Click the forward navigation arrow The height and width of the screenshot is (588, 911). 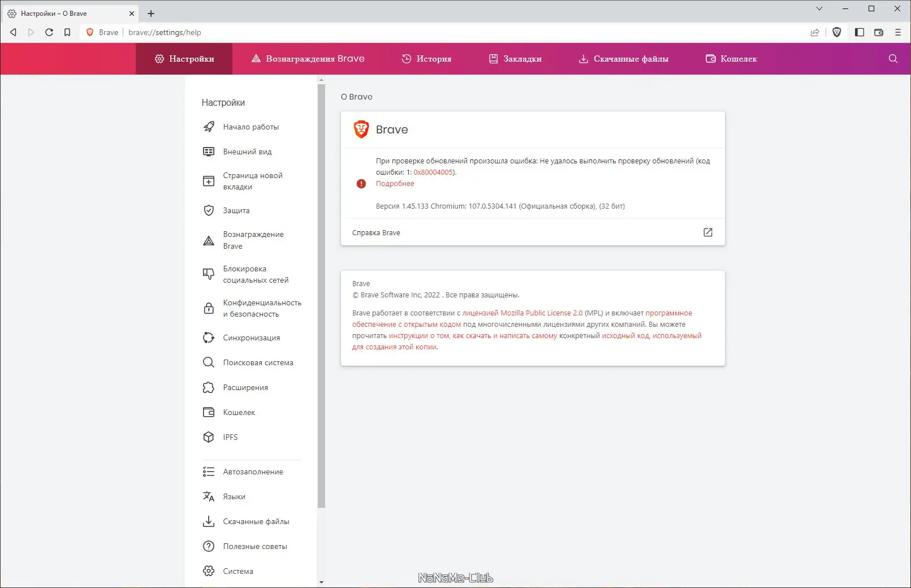coord(31,32)
